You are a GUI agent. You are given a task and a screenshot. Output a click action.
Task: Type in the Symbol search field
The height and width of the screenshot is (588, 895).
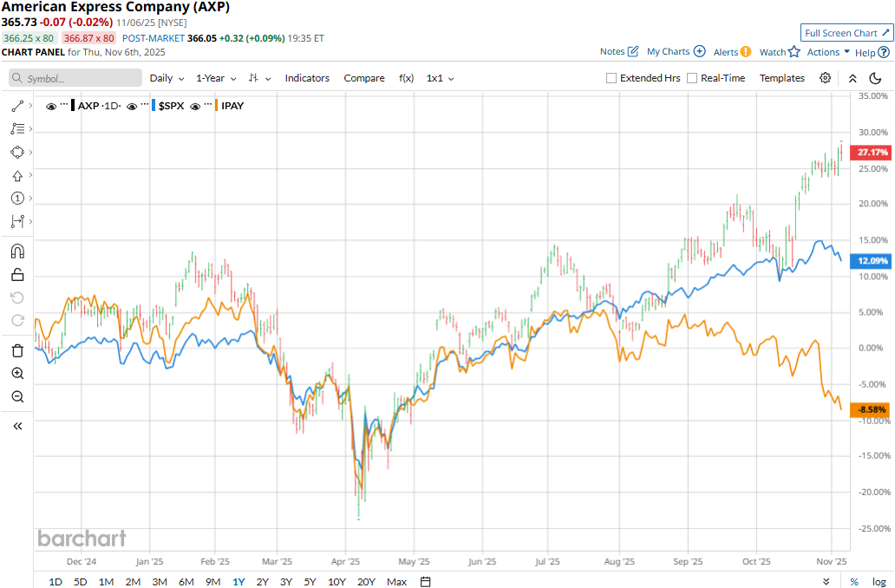point(78,78)
